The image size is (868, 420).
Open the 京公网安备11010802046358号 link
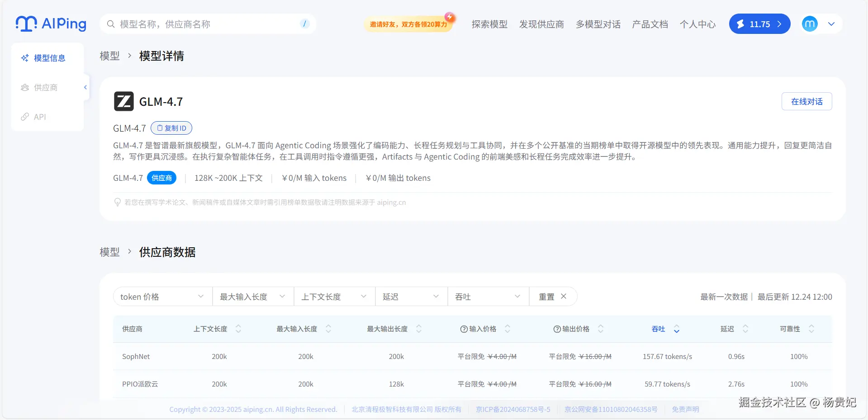click(611, 409)
